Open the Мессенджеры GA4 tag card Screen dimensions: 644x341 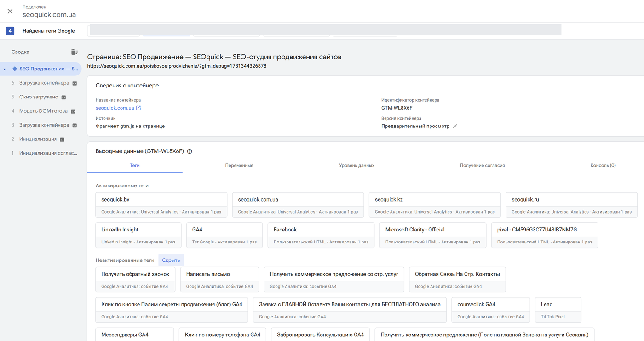click(x=135, y=335)
